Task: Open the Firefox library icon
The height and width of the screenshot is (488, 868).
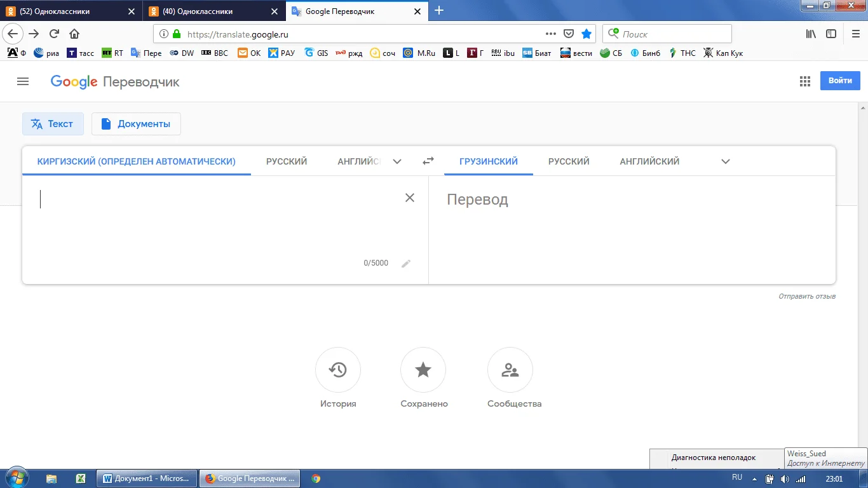Action: [x=811, y=34]
